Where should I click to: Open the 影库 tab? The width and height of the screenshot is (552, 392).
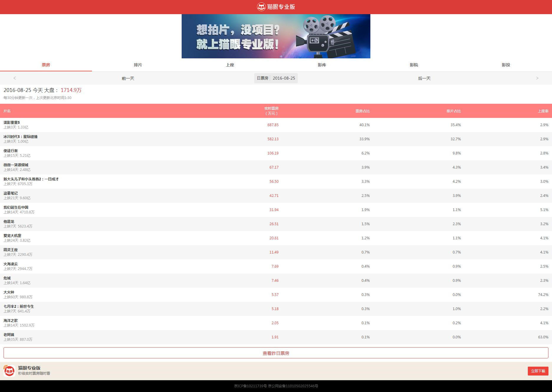pyautogui.click(x=322, y=65)
